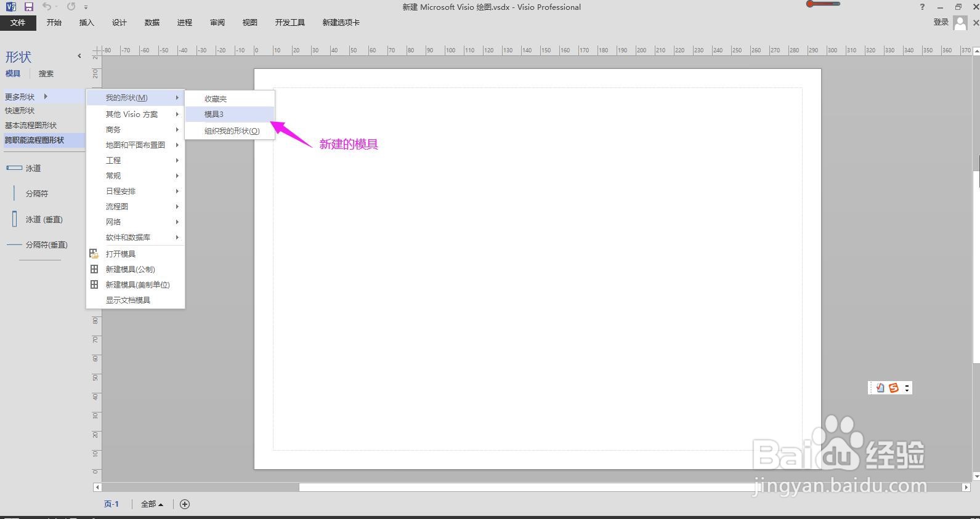Pick the 泳道 (垂直) shape icon
Image resolution: width=980 pixels, height=519 pixels.
tap(14, 219)
